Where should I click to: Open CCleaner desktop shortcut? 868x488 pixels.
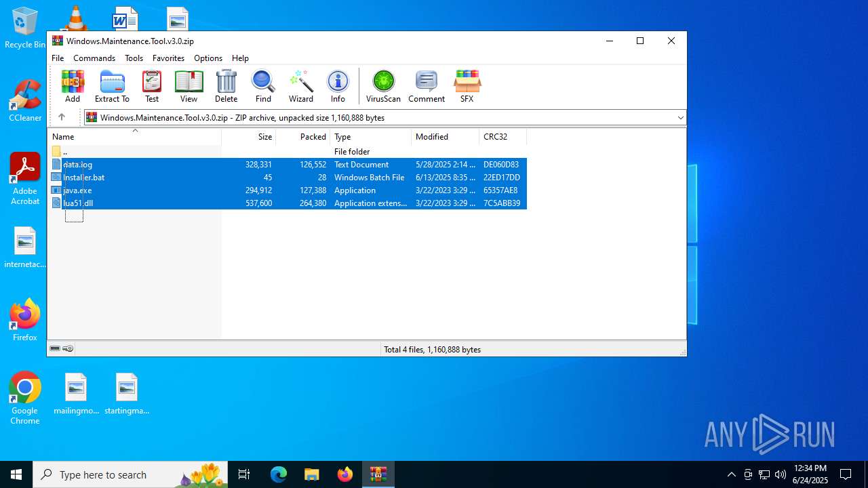pos(25,100)
